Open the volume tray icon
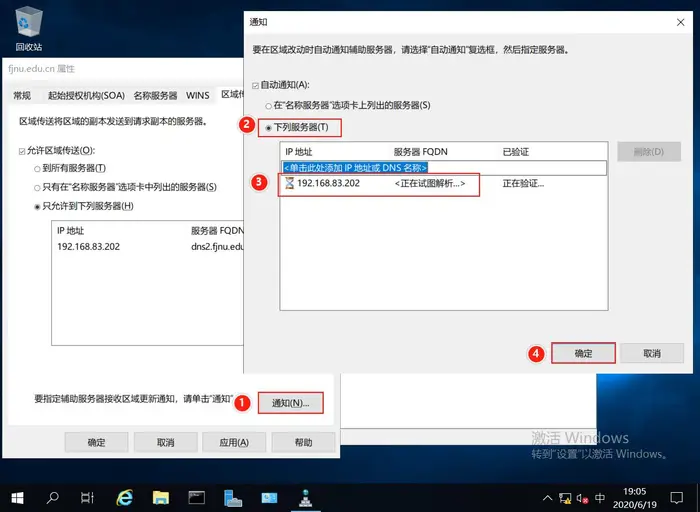700x512 pixels. click(x=582, y=498)
